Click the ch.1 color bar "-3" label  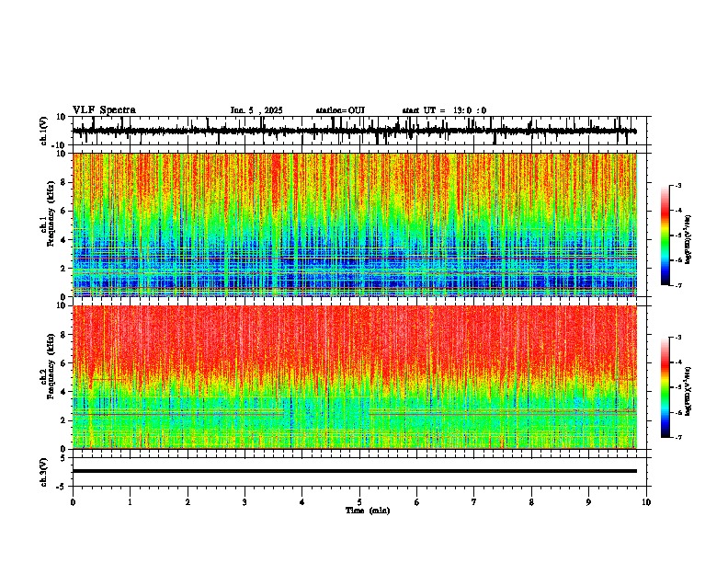[x=677, y=186]
